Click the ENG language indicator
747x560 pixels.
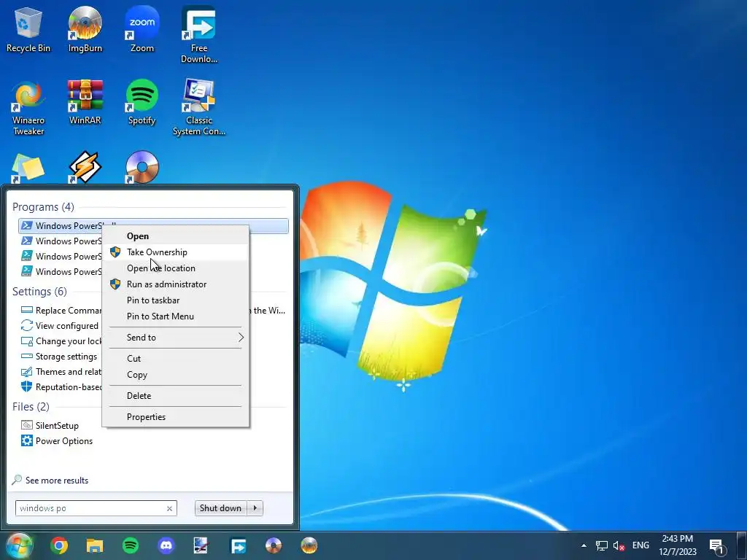point(640,545)
